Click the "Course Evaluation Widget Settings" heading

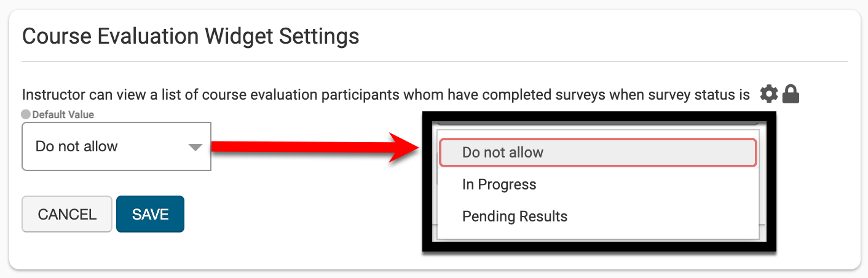[x=191, y=36]
